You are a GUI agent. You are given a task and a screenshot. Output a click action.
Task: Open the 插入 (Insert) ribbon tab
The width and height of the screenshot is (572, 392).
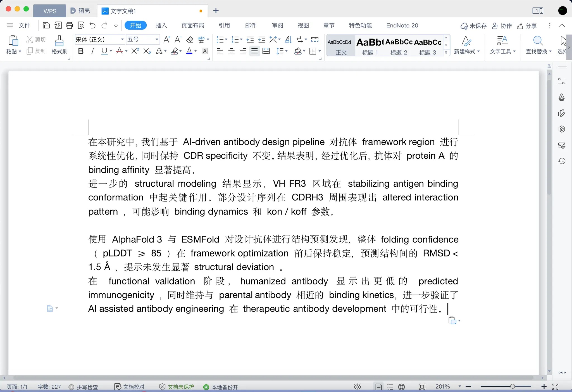click(x=161, y=25)
